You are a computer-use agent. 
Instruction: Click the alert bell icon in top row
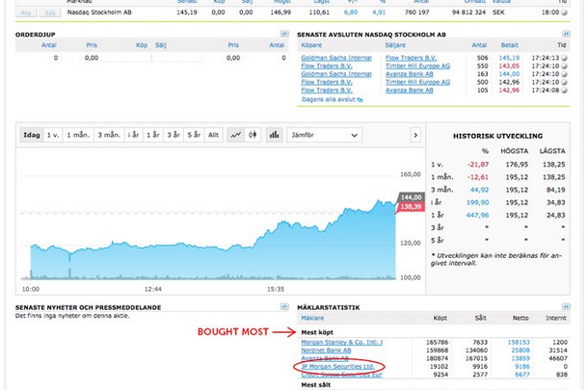point(562,12)
